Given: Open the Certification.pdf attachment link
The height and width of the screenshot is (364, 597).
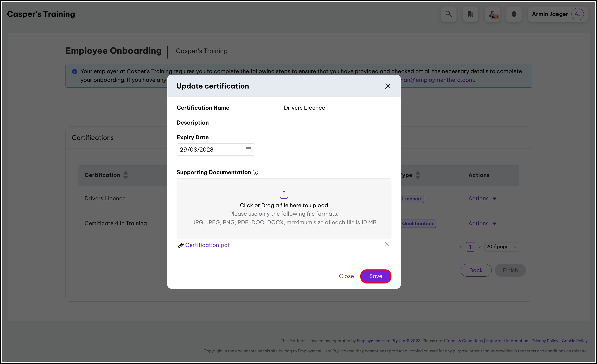Looking at the screenshot, I should 208,245.
